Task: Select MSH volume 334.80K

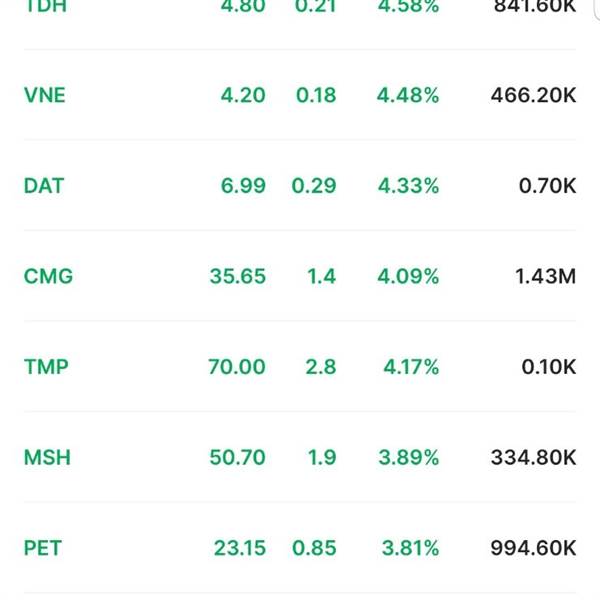Action: (533, 457)
